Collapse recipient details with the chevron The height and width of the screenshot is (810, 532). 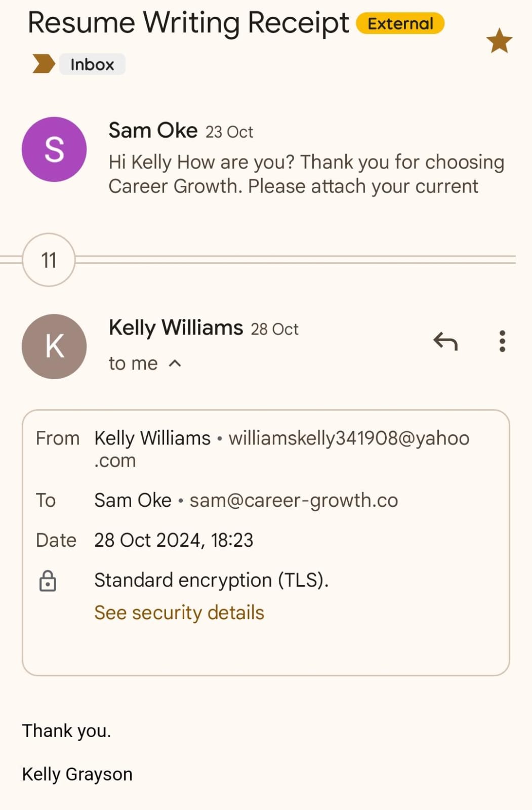pyautogui.click(x=175, y=363)
